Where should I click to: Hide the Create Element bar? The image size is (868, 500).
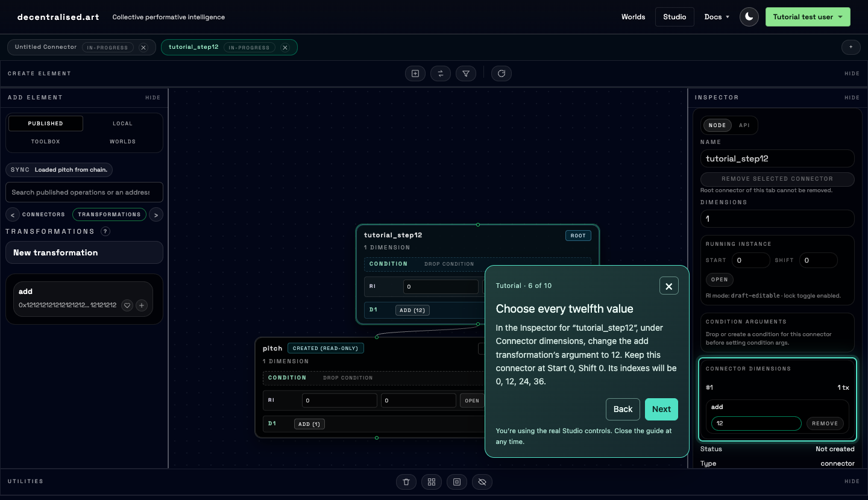pyautogui.click(x=852, y=73)
